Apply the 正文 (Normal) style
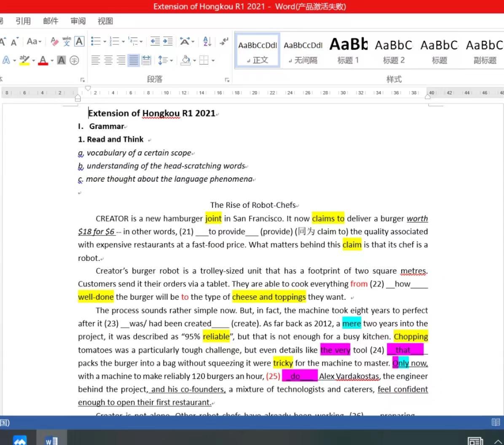The width and height of the screenshot is (504, 445). (257, 51)
